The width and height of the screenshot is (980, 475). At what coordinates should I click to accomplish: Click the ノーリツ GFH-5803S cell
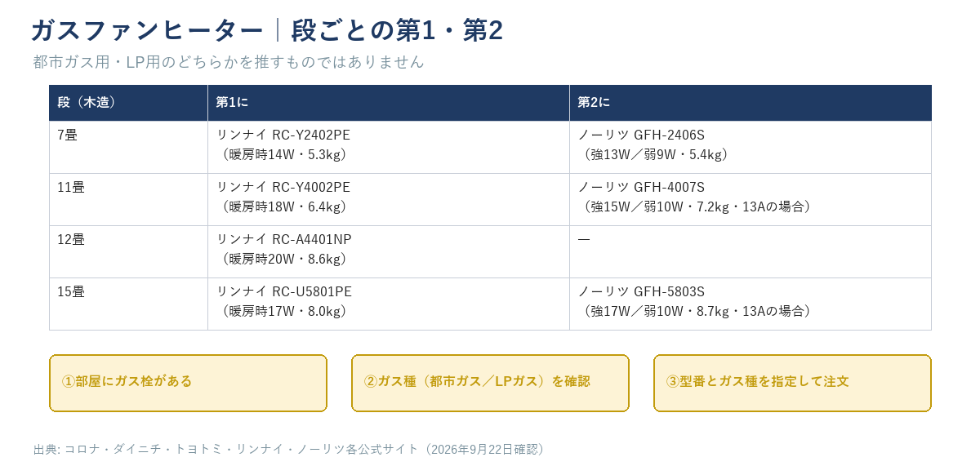click(751, 304)
